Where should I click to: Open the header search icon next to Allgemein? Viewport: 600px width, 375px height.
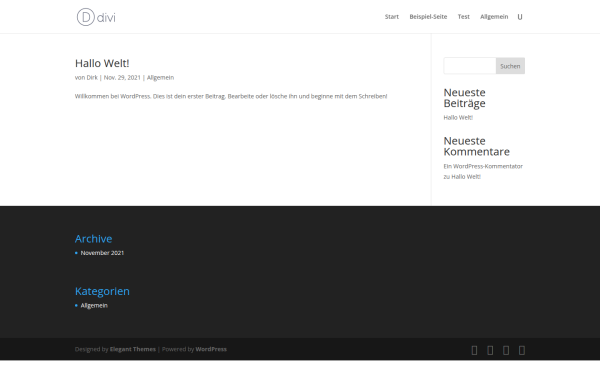[520, 17]
